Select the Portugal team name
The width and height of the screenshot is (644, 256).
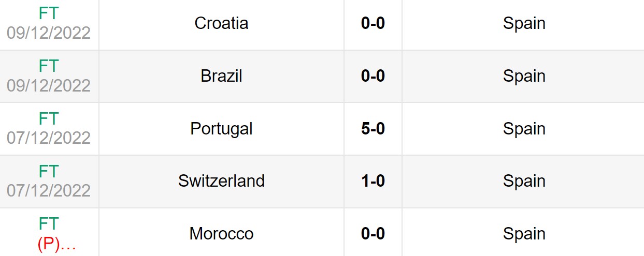pyautogui.click(x=221, y=128)
